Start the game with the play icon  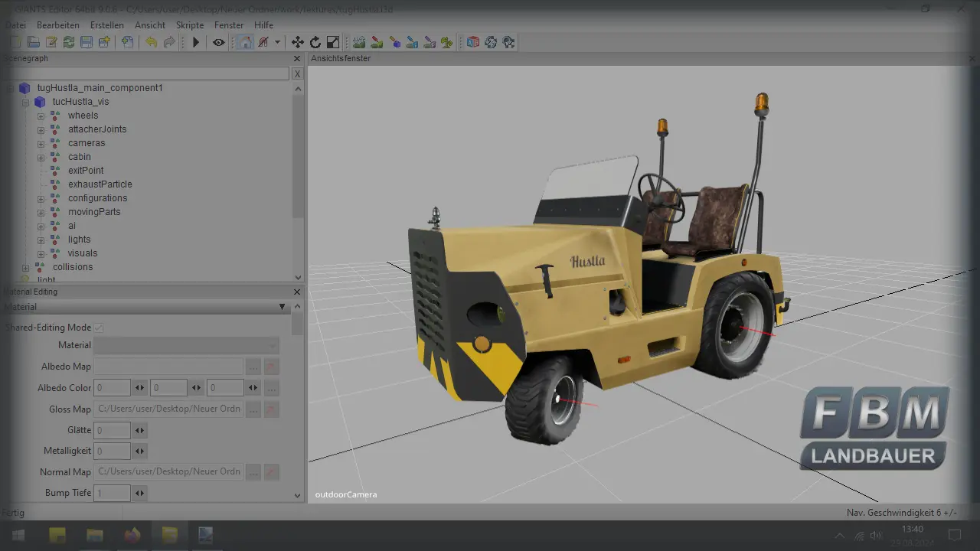pyautogui.click(x=196, y=42)
